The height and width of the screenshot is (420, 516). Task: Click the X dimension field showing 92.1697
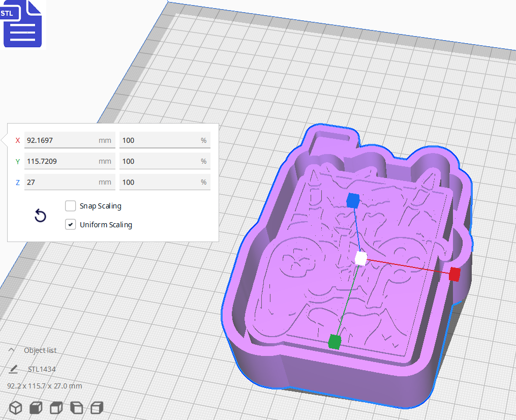[x=69, y=140]
